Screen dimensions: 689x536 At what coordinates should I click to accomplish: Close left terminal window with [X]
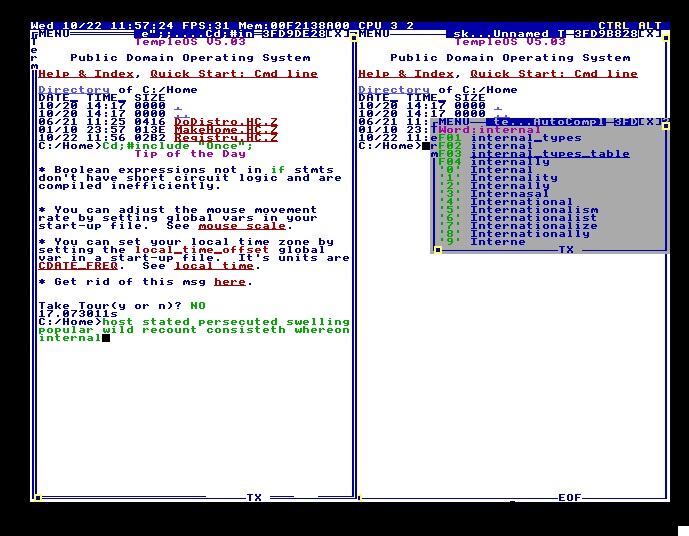(337, 34)
